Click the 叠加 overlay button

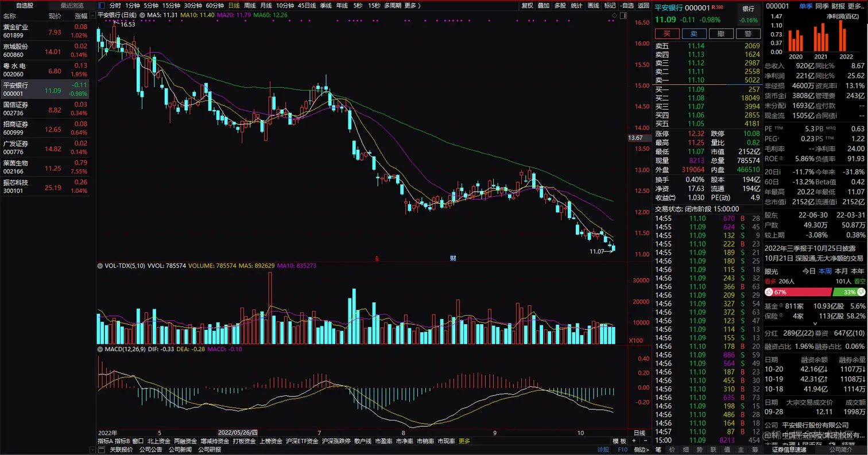(544, 6)
